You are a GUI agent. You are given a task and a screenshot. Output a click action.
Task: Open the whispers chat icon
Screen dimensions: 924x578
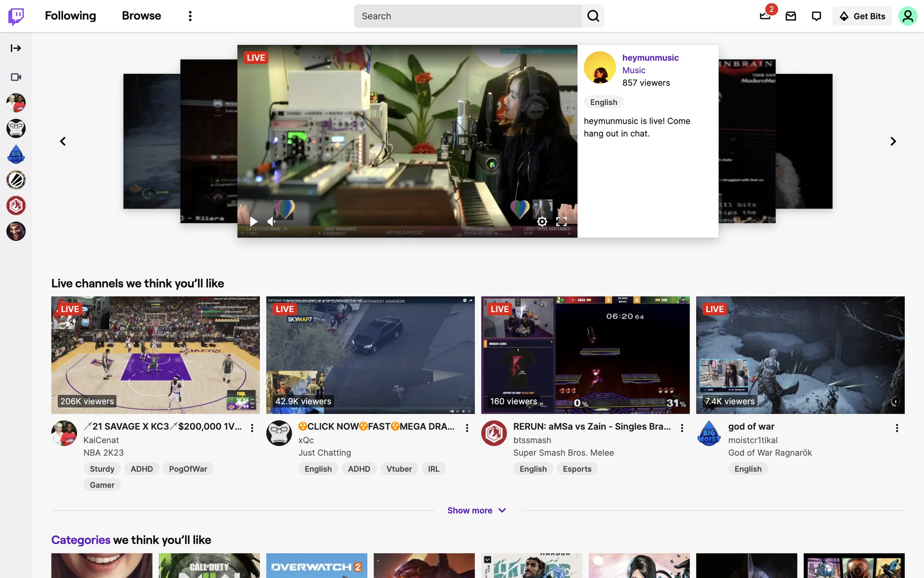click(816, 16)
